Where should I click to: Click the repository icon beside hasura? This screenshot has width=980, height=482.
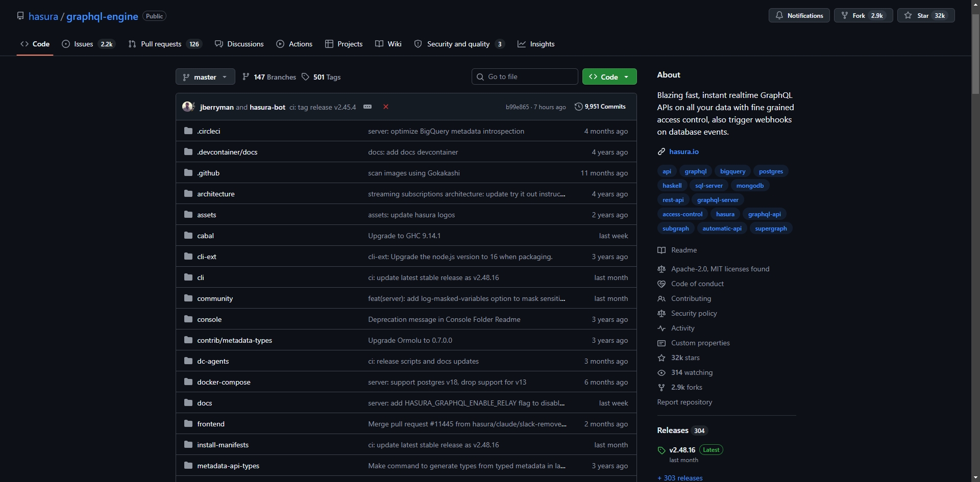(20, 16)
